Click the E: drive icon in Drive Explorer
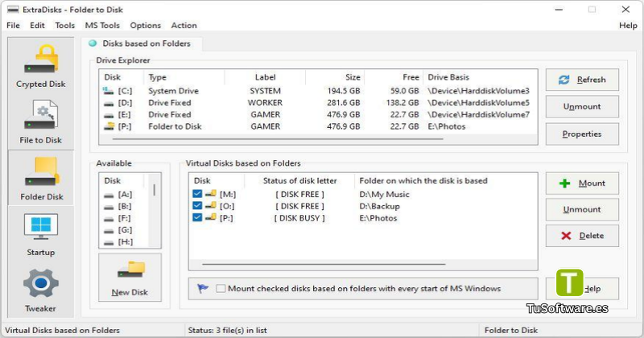The image size is (644, 338). [x=109, y=115]
